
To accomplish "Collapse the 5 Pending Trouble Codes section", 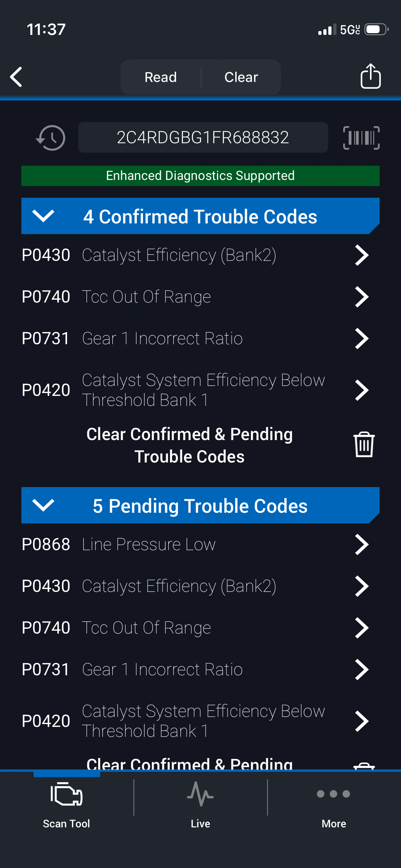I will 43,505.
